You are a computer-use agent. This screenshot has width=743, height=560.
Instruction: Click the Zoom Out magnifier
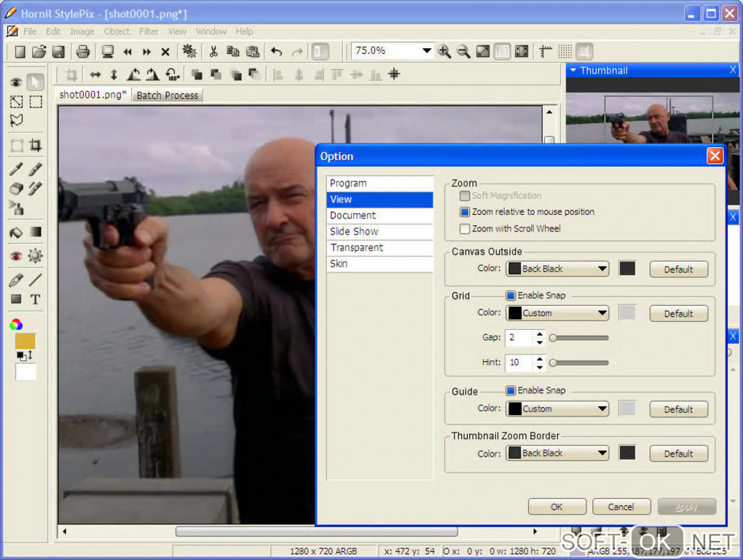pos(463,51)
